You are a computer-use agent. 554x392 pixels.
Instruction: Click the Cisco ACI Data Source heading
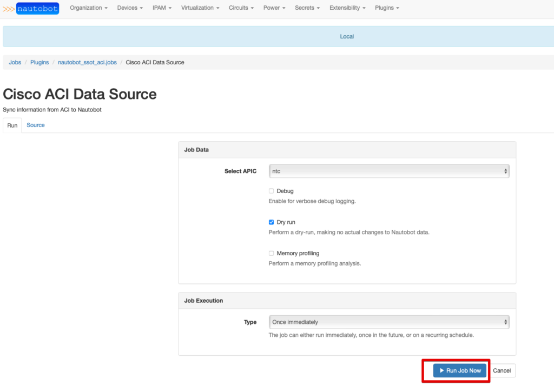[x=80, y=94]
